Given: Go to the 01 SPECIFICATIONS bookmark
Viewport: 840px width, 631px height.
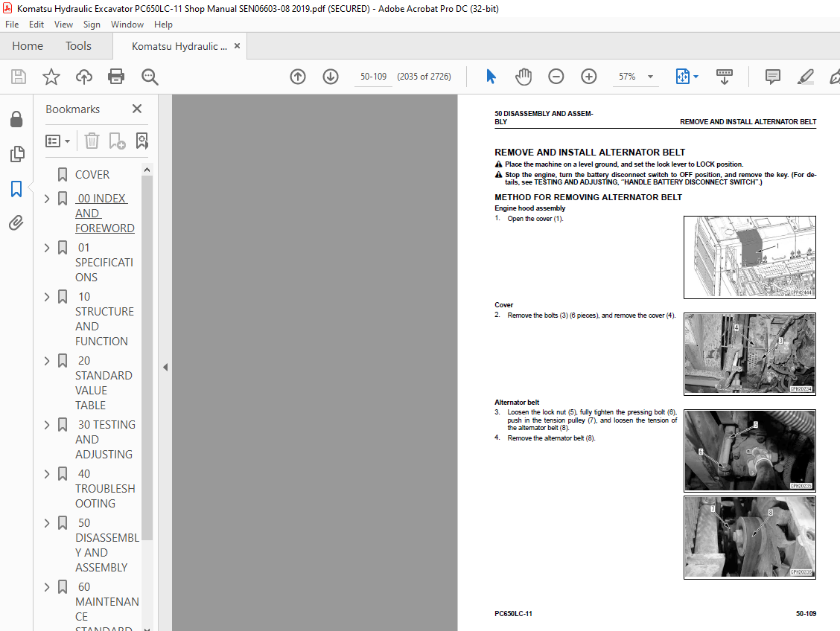Looking at the screenshot, I should [104, 262].
